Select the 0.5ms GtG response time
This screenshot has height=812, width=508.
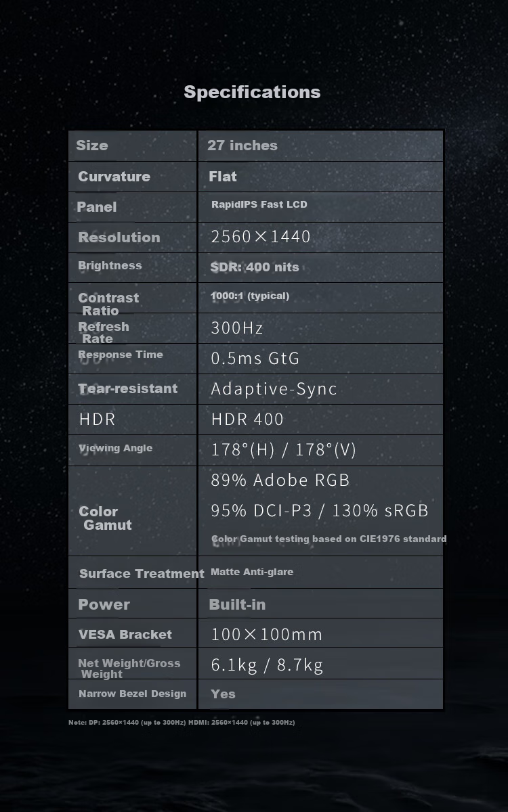(x=255, y=359)
